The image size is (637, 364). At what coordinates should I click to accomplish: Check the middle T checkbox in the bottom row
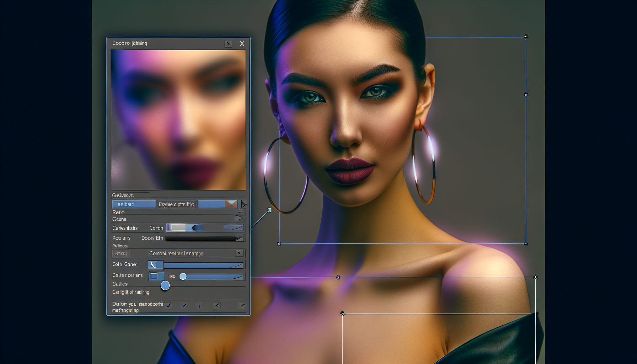point(200,305)
